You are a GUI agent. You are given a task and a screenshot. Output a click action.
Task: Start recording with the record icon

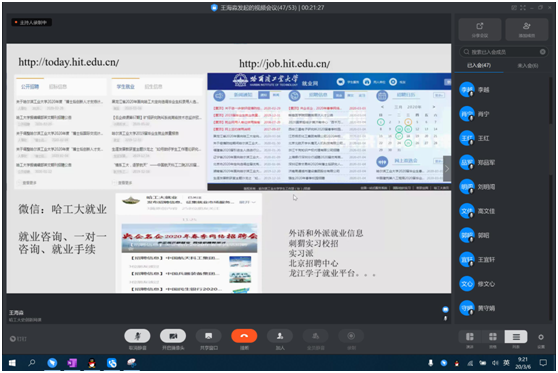(351, 336)
